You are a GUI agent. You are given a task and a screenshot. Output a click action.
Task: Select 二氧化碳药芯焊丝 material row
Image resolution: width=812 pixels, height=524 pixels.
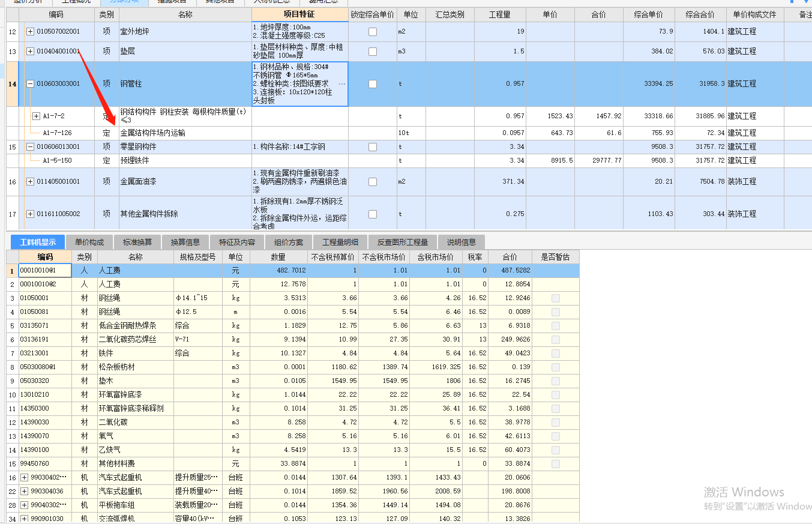(x=293, y=339)
